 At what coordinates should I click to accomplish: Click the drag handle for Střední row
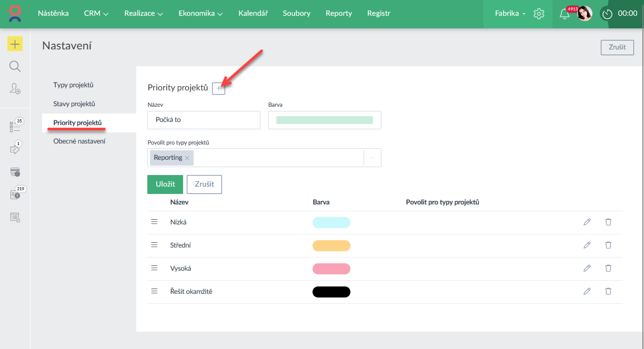154,245
